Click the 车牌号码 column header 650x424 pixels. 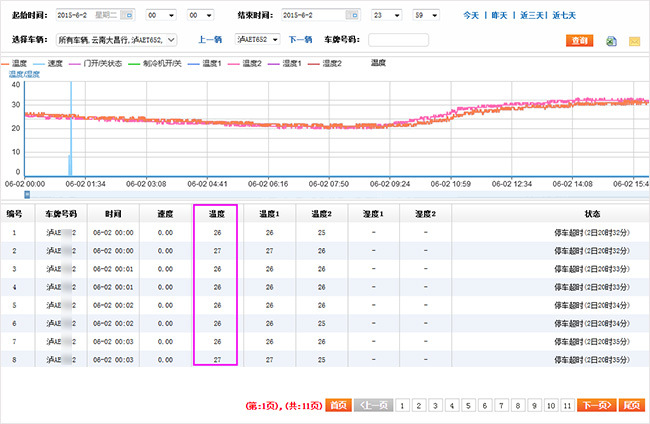point(61,214)
